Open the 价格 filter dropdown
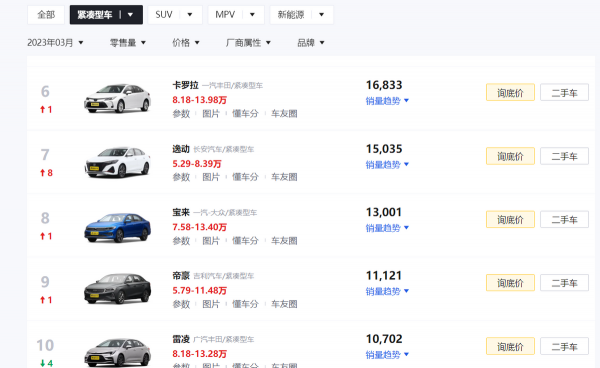600x368 pixels. 186,42
